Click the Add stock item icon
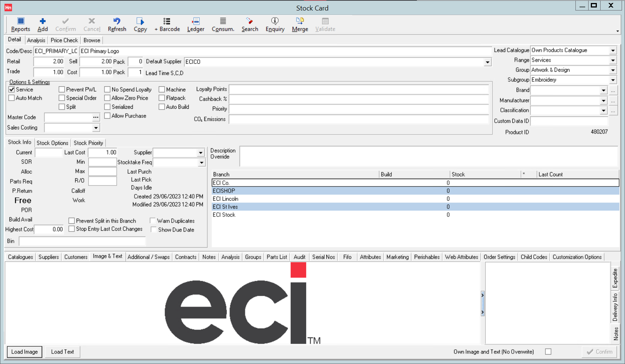625x364 pixels. (x=42, y=25)
